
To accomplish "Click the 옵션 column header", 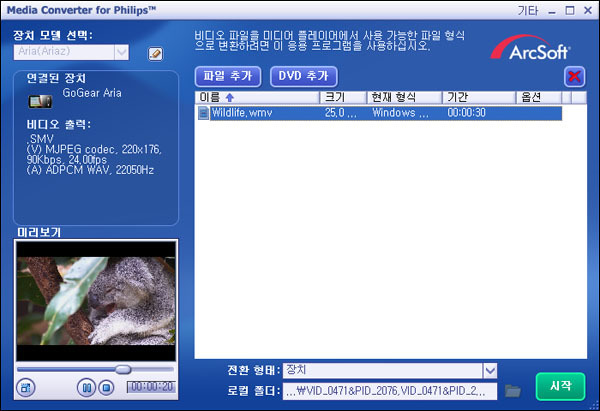I will point(539,98).
